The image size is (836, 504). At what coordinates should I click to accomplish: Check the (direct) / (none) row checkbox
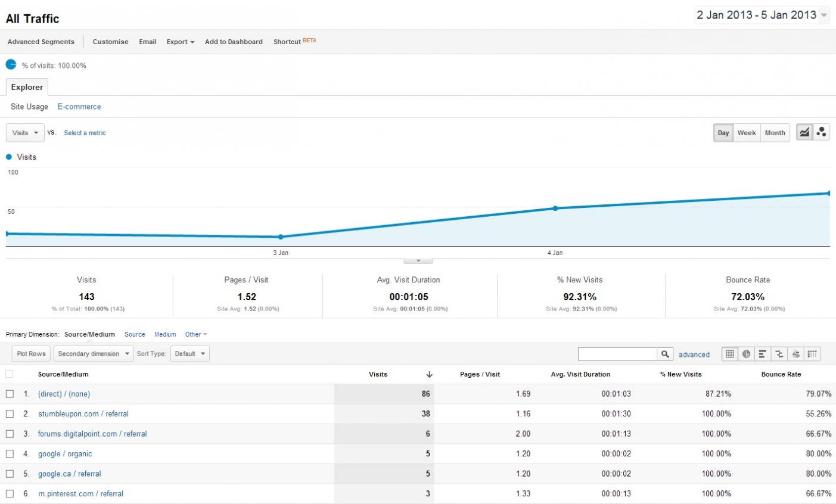point(10,394)
